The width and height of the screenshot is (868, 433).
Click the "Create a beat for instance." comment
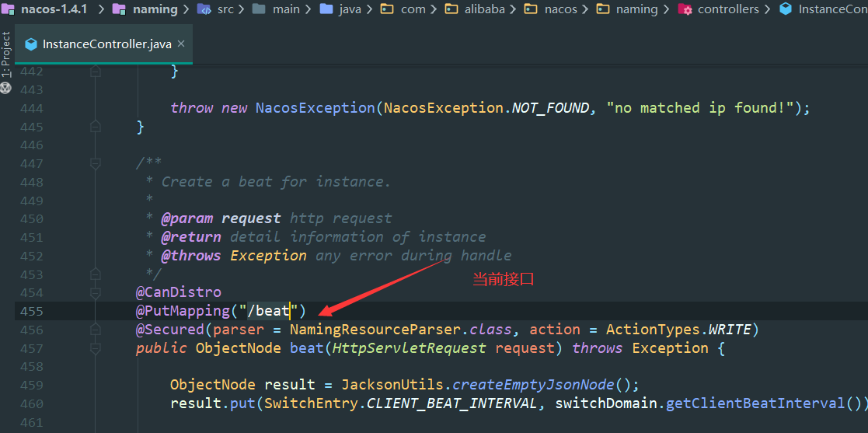coord(276,182)
